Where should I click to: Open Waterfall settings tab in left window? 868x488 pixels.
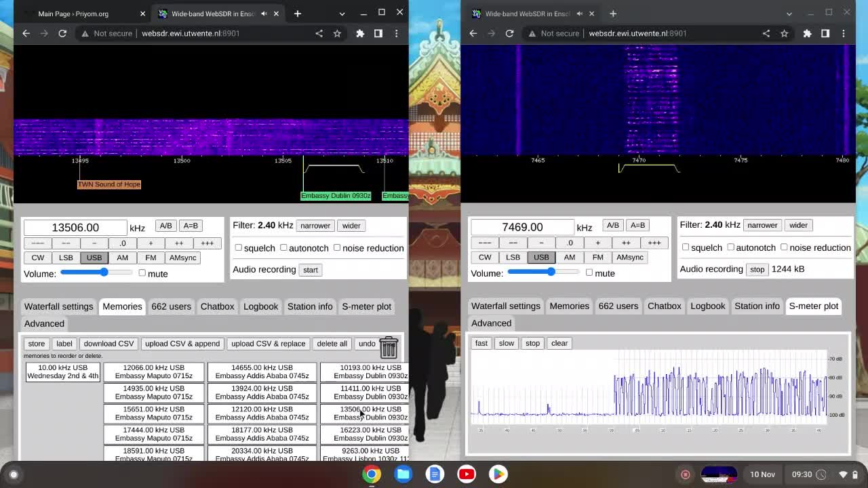pyautogui.click(x=58, y=306)
